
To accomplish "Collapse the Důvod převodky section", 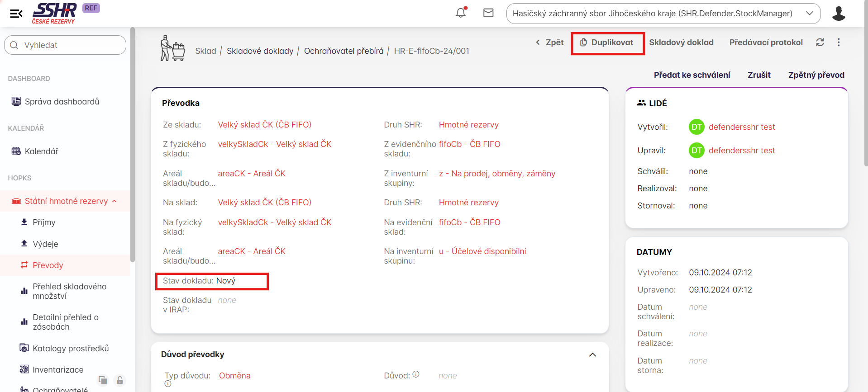I will (592, 354).
